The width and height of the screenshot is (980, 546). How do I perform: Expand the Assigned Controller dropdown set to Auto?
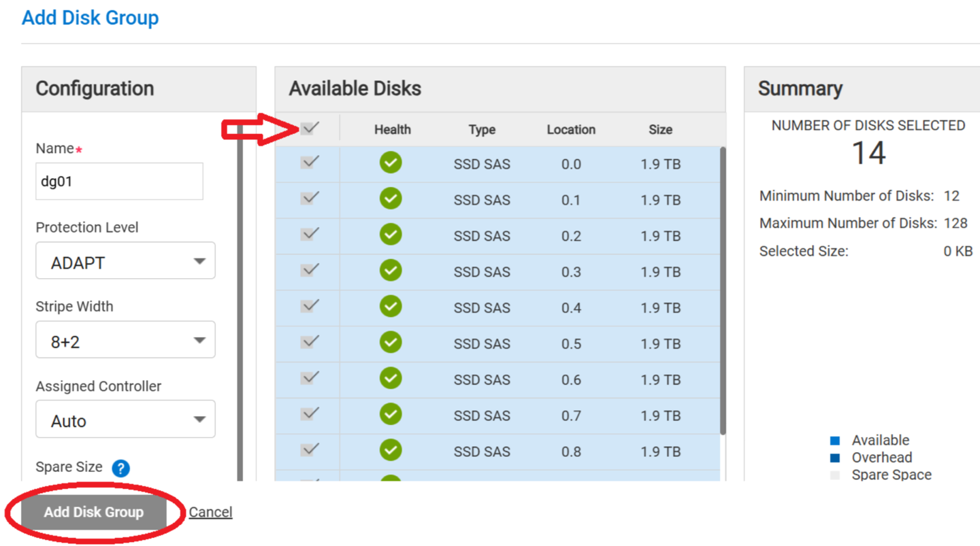pyautogui.click(x=125, y=419)
